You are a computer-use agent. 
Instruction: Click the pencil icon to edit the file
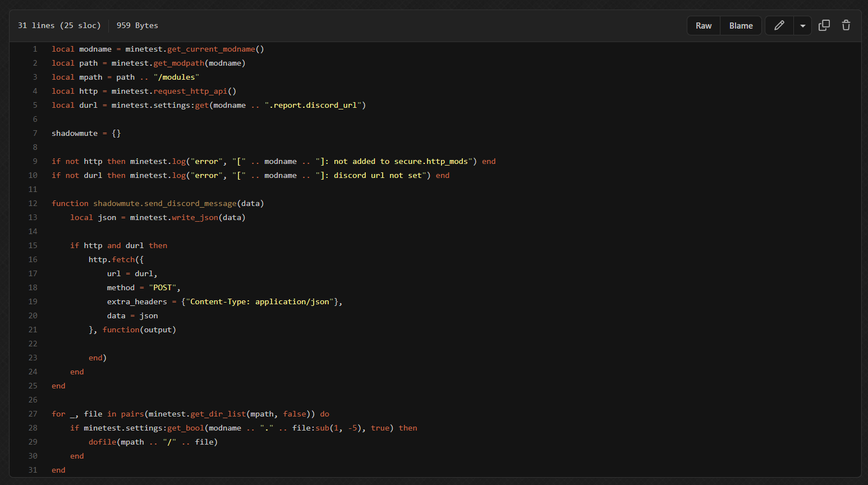coord(779,26)
